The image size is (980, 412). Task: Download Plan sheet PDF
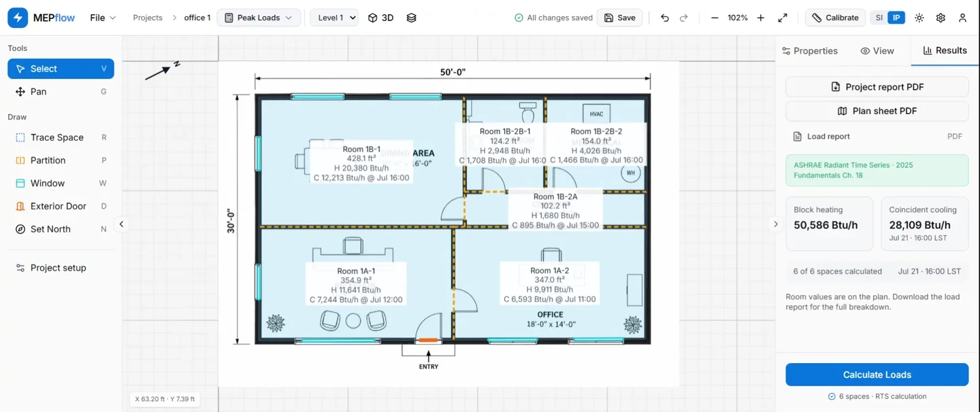pyautogui.click(x=877, y=111)
